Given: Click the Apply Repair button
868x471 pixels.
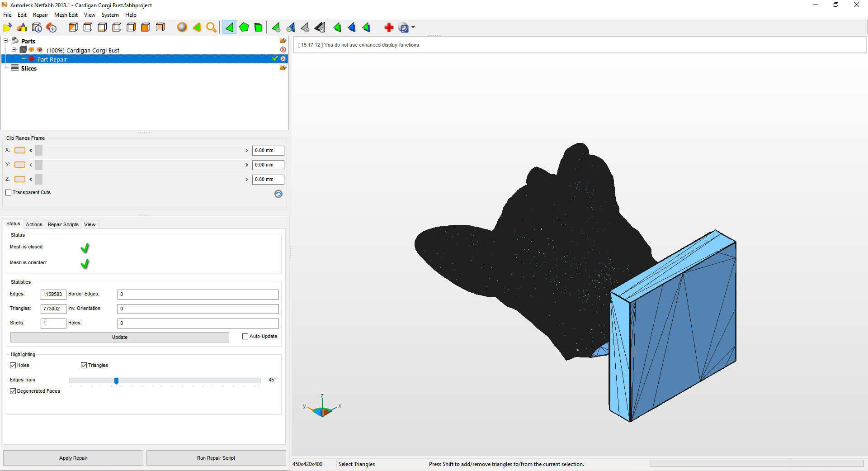Looking at the screenshot, I should click(x=73, y=458).
